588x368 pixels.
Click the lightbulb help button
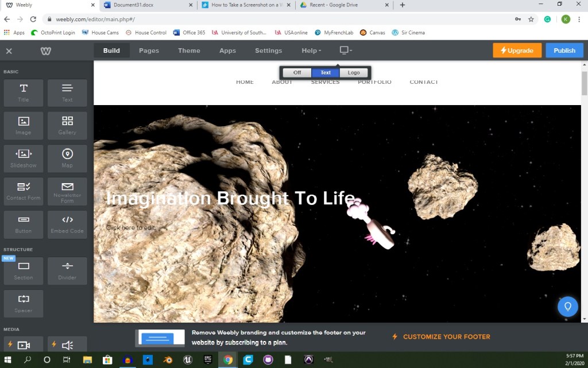(x=567, y=307)
